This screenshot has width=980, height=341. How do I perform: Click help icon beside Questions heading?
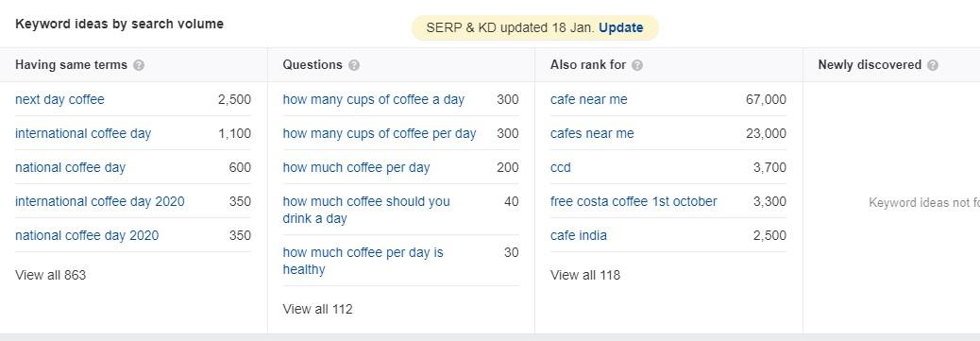(x=354, y=65)
